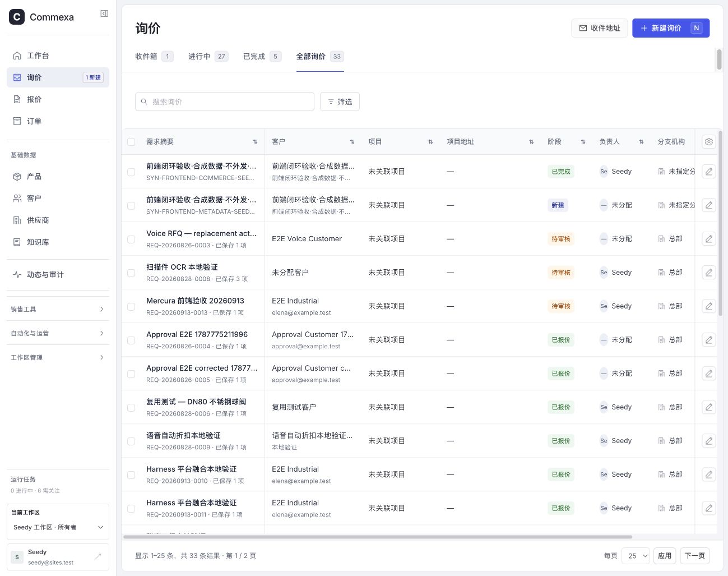Open 客户 in sidebar
Viewport: 728px width, 576px height.
(x=58, y=199)
